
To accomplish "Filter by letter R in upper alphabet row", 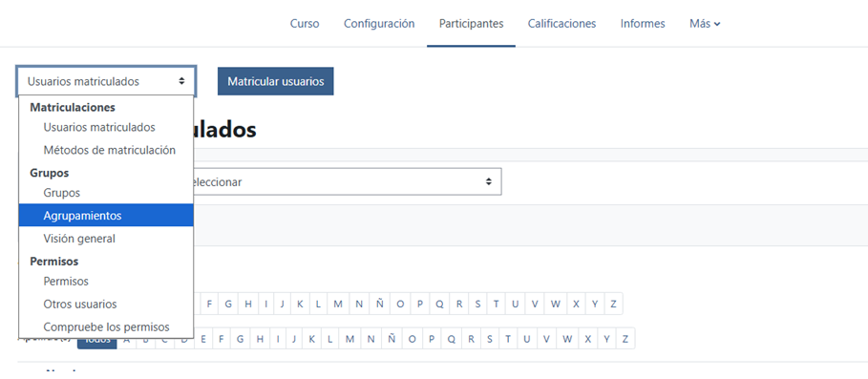I will pos(459,304).
